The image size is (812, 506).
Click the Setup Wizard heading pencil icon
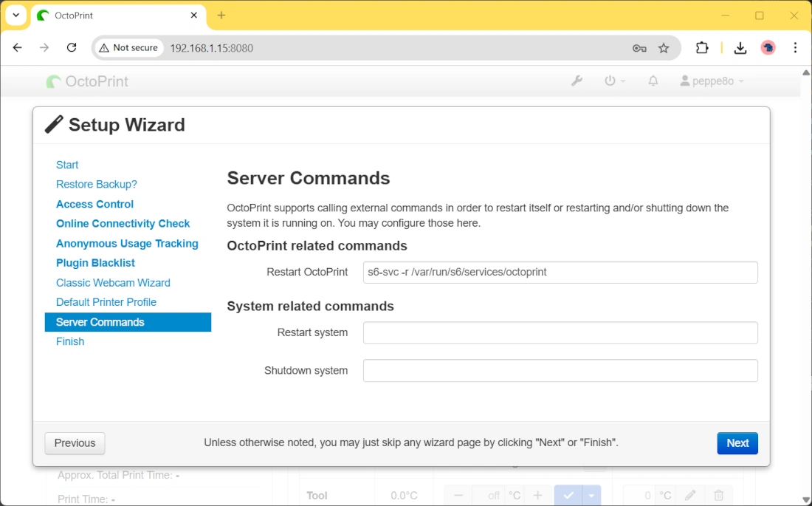(x=54, y=124)
